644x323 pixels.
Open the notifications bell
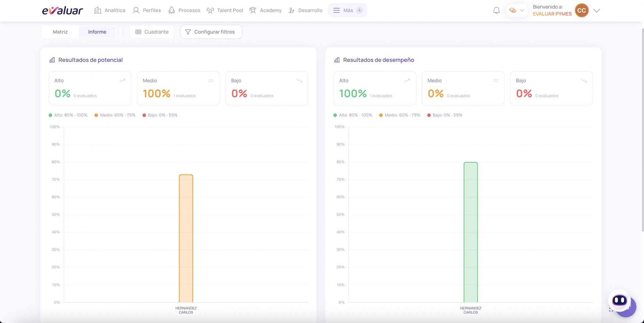click(x=496, y=10)
